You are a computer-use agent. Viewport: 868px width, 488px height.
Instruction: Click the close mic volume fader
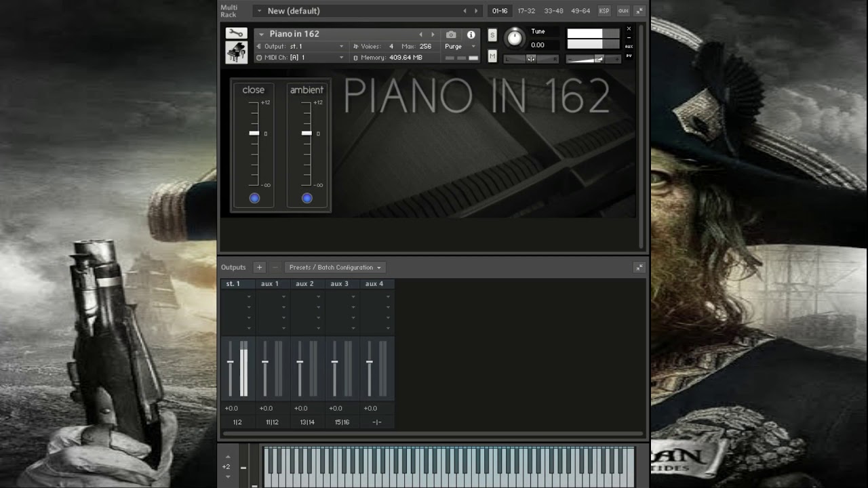tap(254, 134)
